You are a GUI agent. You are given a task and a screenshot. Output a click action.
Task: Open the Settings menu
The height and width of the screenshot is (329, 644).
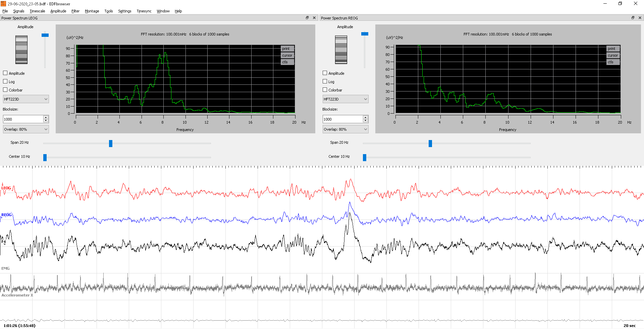[125, 11]
